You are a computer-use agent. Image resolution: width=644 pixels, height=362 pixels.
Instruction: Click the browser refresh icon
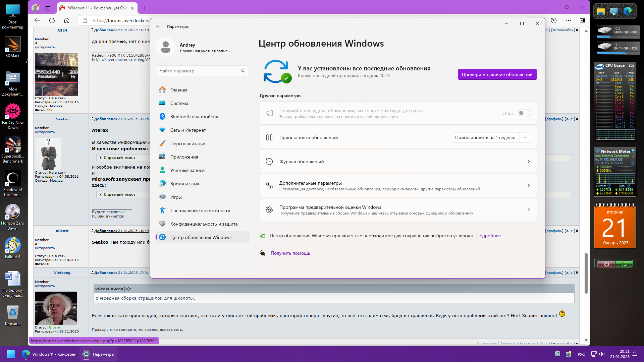(x=52, y=20)
